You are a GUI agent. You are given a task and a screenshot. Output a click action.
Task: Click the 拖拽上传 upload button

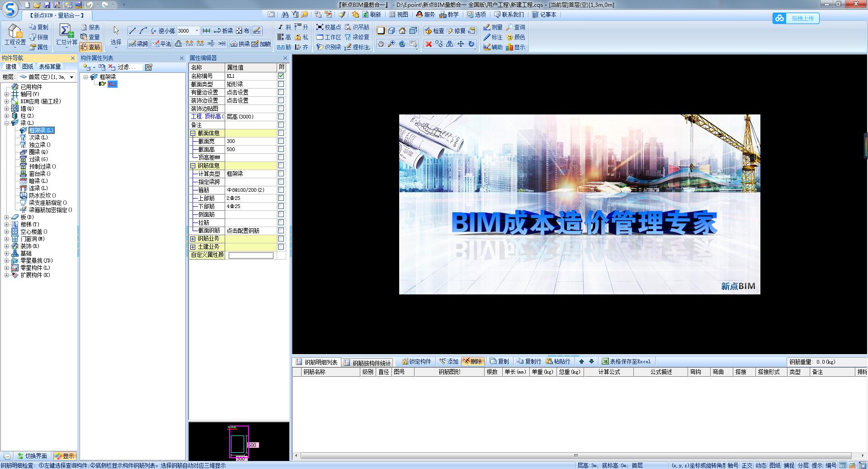click(x=796, y=18)
